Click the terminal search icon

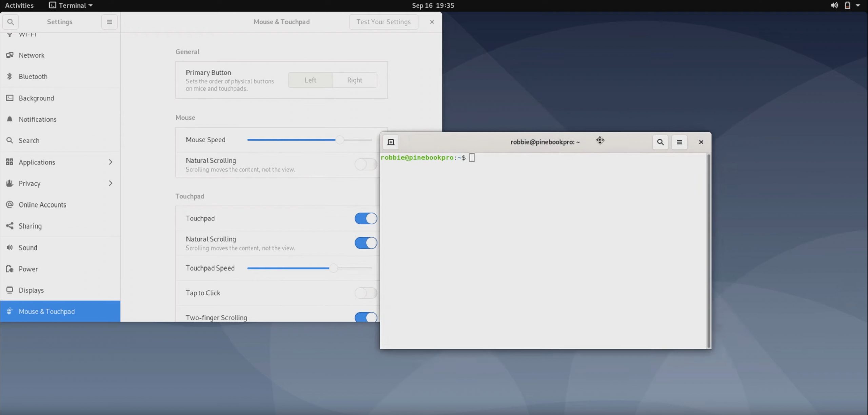pyautogui.click(x=660, y=142)
